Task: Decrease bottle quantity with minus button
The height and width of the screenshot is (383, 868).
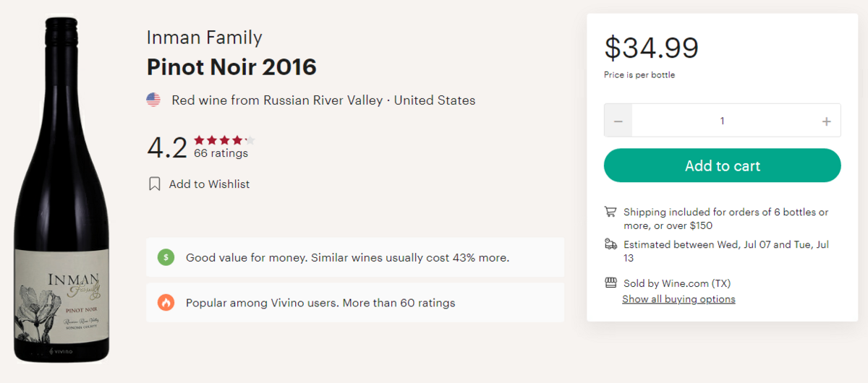Action: 618,121
